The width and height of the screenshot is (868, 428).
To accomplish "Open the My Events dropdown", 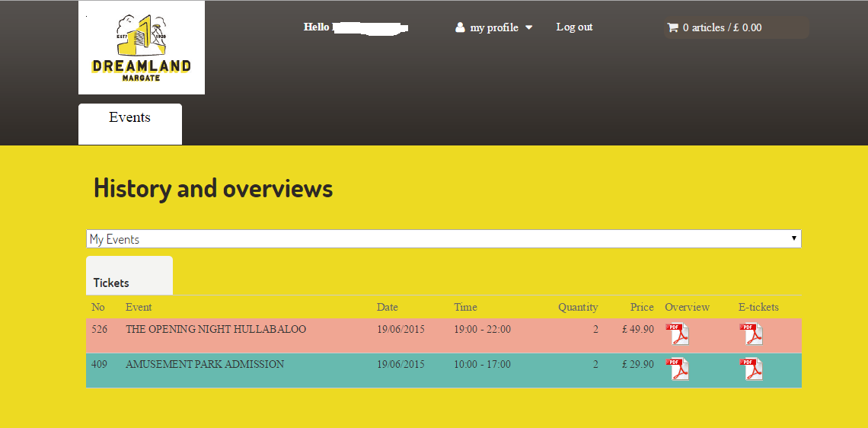I will tap(443, 238).
